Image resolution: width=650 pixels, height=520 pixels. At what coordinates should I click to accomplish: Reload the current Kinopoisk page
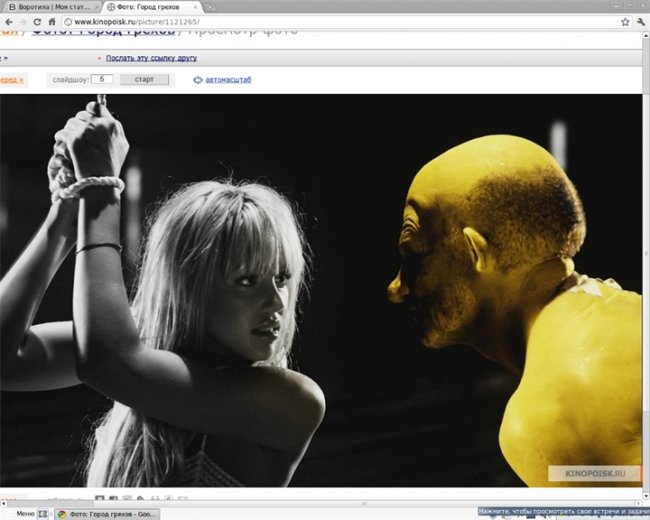37,21
